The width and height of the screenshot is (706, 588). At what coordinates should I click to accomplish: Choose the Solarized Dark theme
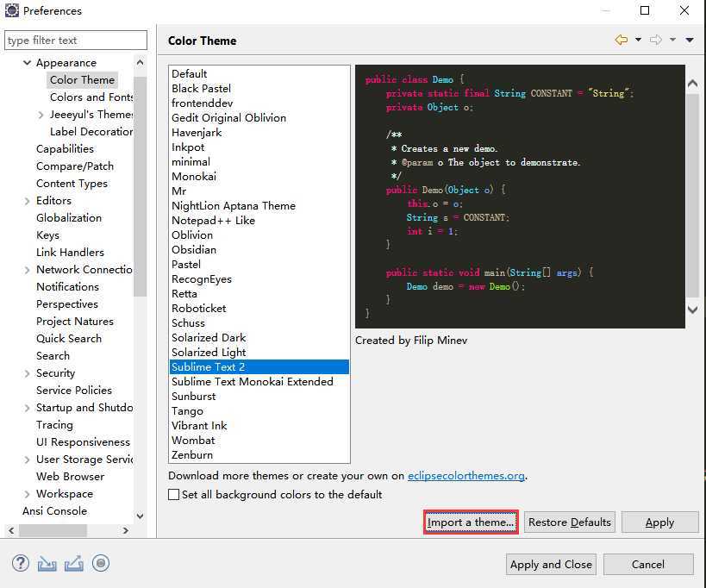[259, 338]
